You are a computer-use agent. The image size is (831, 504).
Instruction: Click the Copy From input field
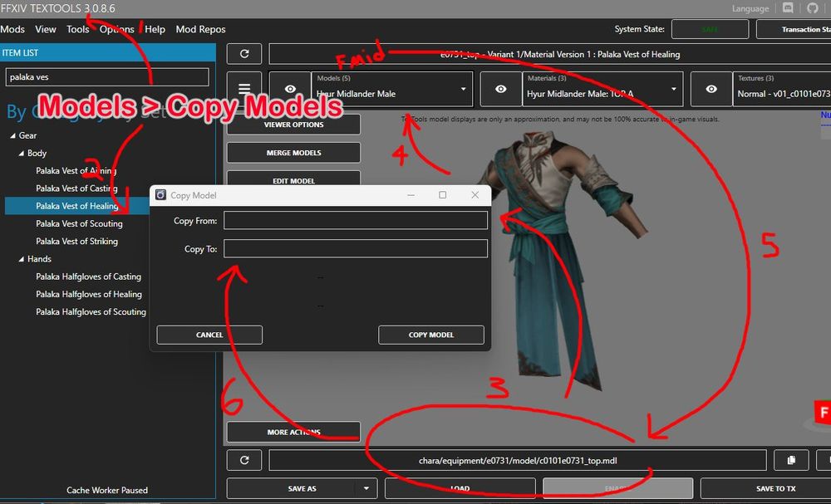356,220
